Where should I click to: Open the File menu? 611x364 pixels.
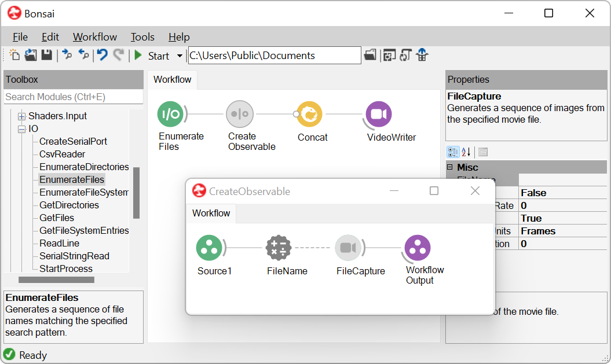20,37
